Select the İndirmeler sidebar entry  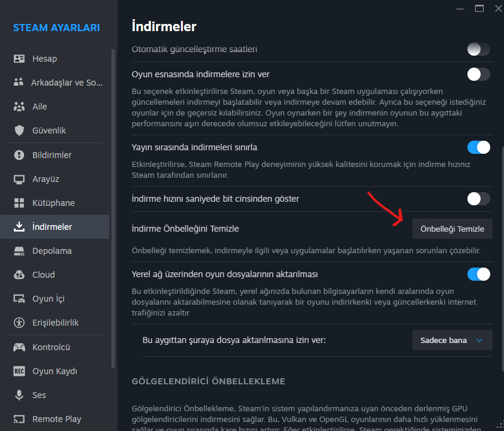point(55,227)
